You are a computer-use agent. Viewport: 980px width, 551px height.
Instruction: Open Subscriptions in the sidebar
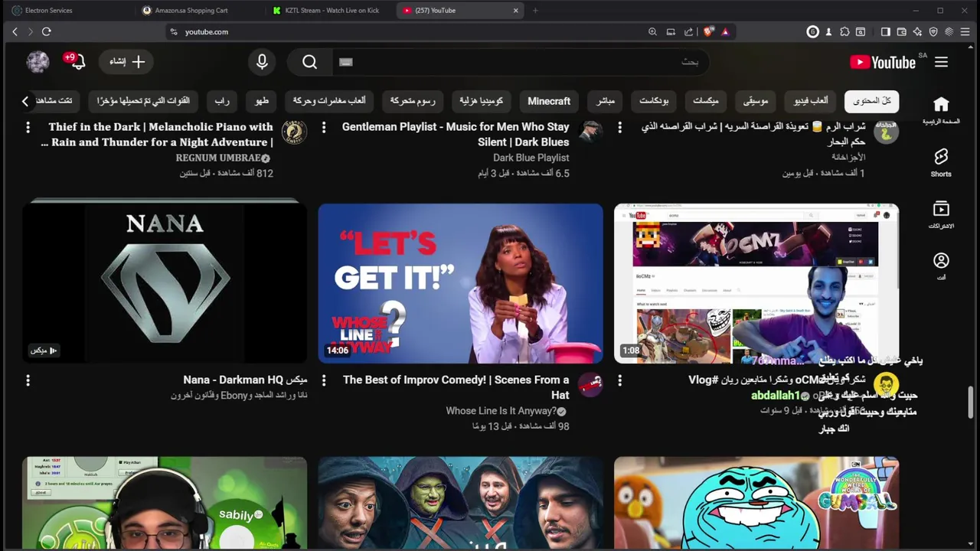pyautogui.click(x=941, y=214)
